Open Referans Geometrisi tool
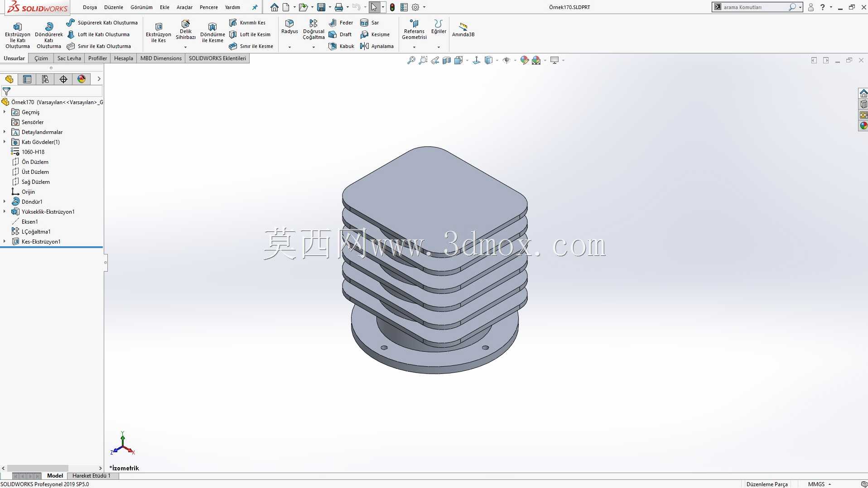 tap(414, 30)
